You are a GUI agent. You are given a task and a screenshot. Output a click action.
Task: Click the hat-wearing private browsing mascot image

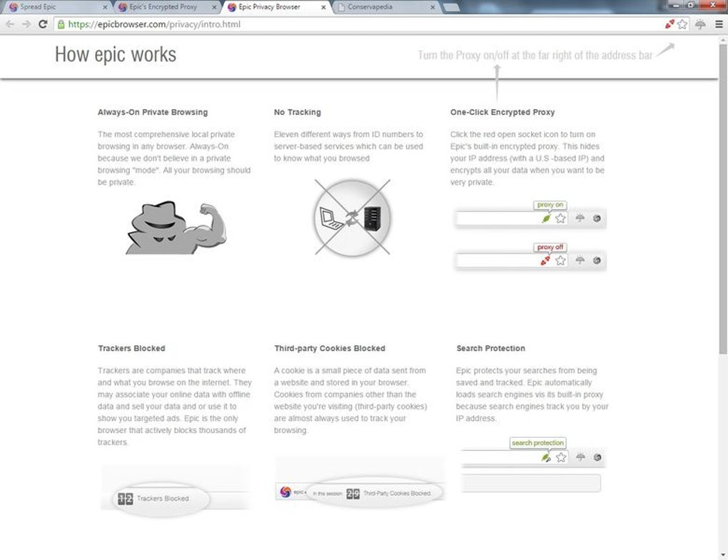pos(176,228)
